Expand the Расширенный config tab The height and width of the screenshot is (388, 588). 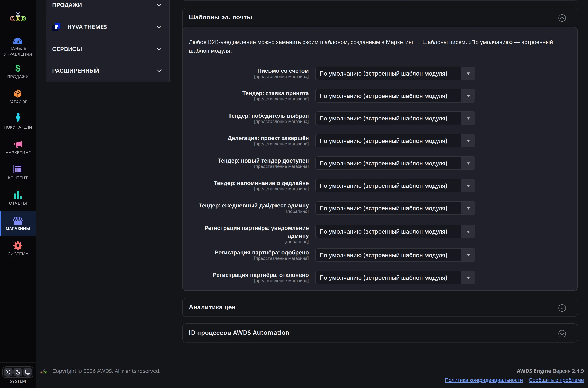108,71
